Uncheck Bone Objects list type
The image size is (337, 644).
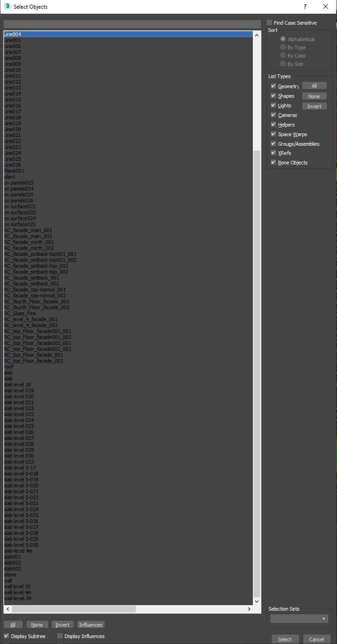273,163
